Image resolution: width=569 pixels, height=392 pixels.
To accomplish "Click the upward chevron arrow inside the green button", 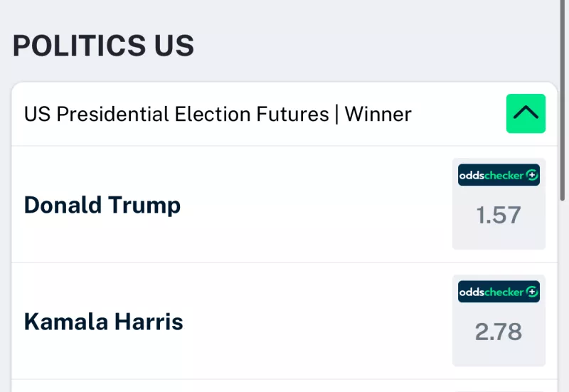I will [x=526, y=113].
